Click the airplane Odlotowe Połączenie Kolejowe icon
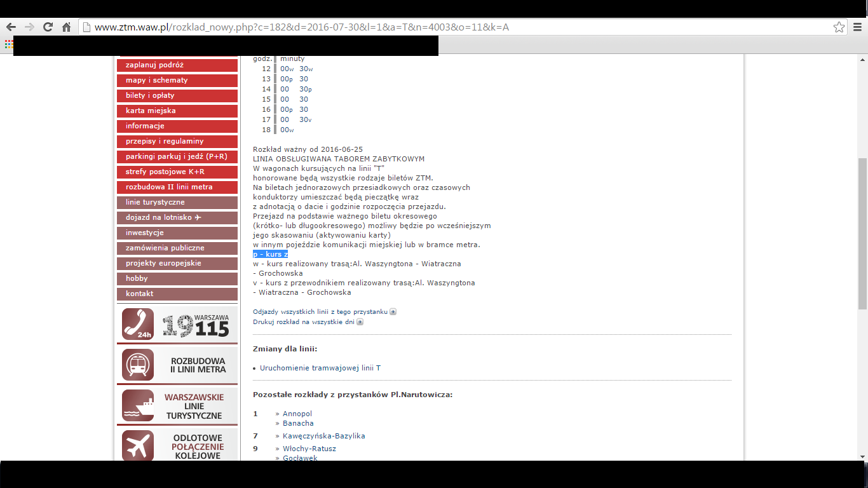 coord(138,445)
